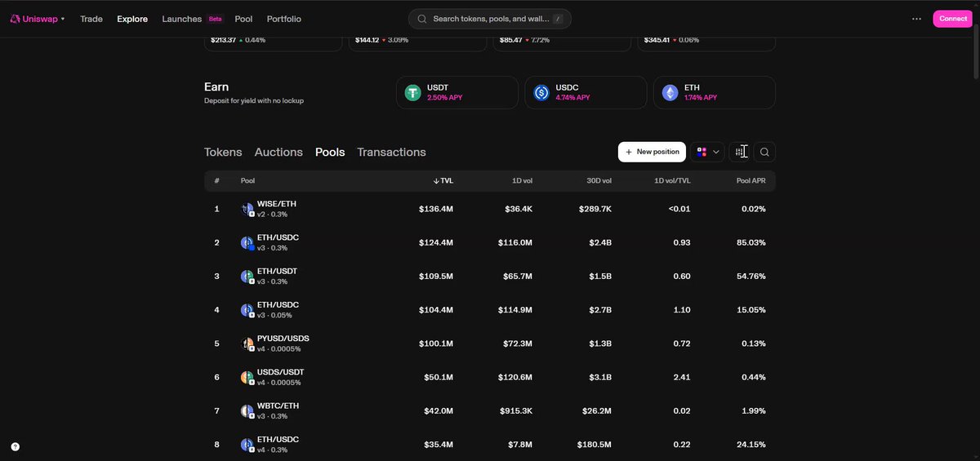Sort by Pool APR column header

pyautogui.click(x=751, y=180)
